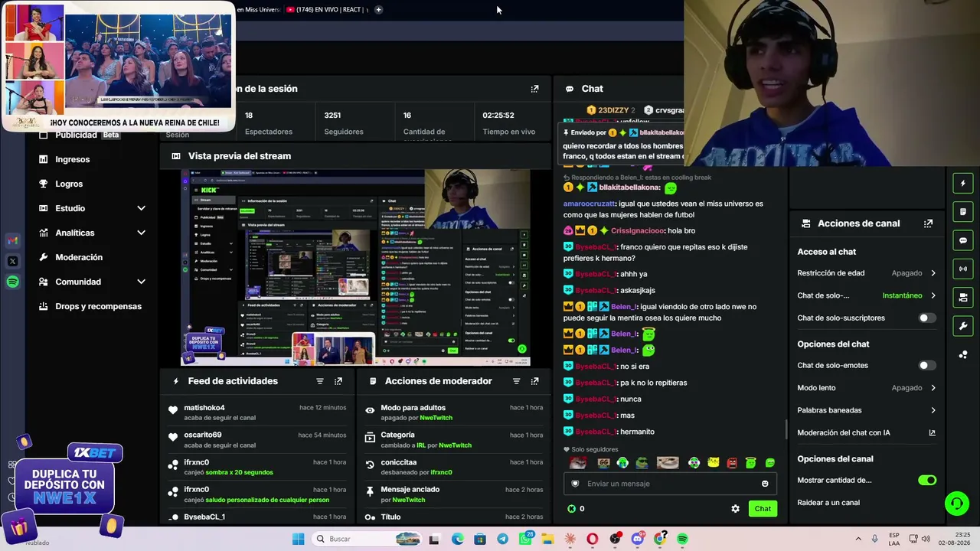
Task: Click the chat scrollbar handle
Action: point(786,430)
